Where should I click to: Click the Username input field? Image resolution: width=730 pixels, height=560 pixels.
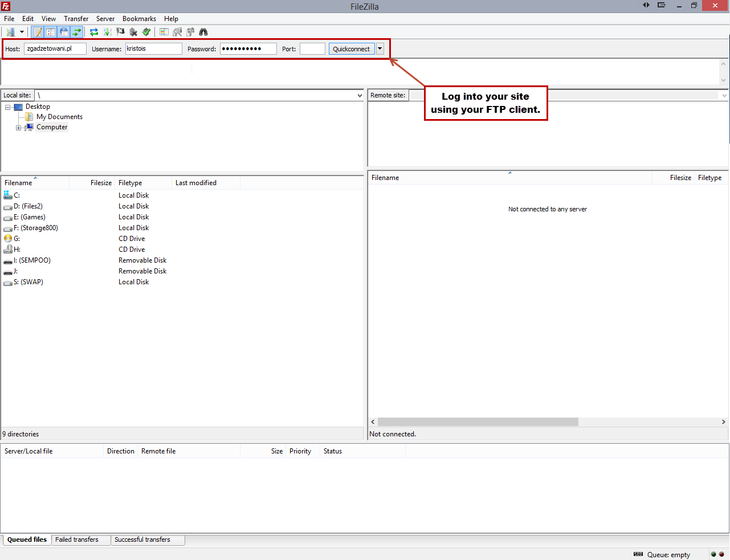[x=154, y=49]
